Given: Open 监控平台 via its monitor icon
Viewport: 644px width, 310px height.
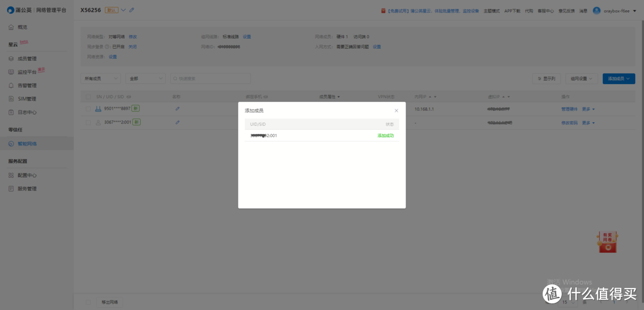Looking at the screenshot, I should (11, 72).
